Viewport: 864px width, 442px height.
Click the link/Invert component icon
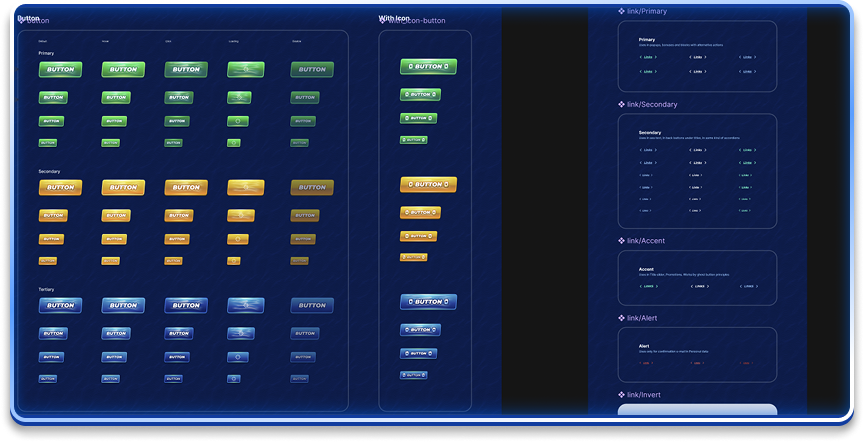621,395
